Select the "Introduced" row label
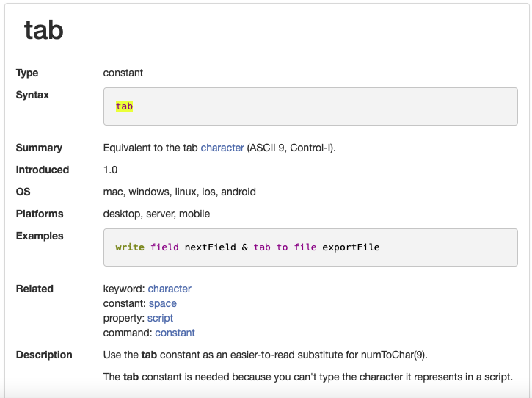Screen dimensions: 532x398 coord(43,170)
